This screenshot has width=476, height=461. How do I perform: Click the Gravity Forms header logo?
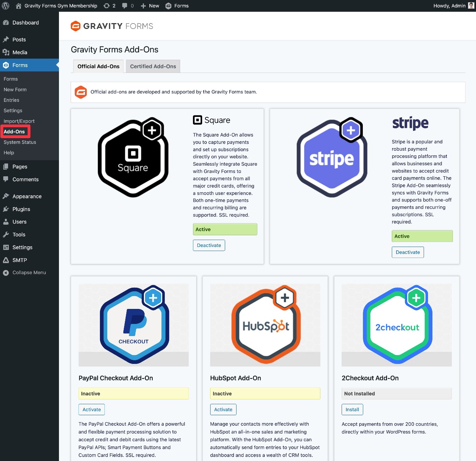[x=112, y=26]
